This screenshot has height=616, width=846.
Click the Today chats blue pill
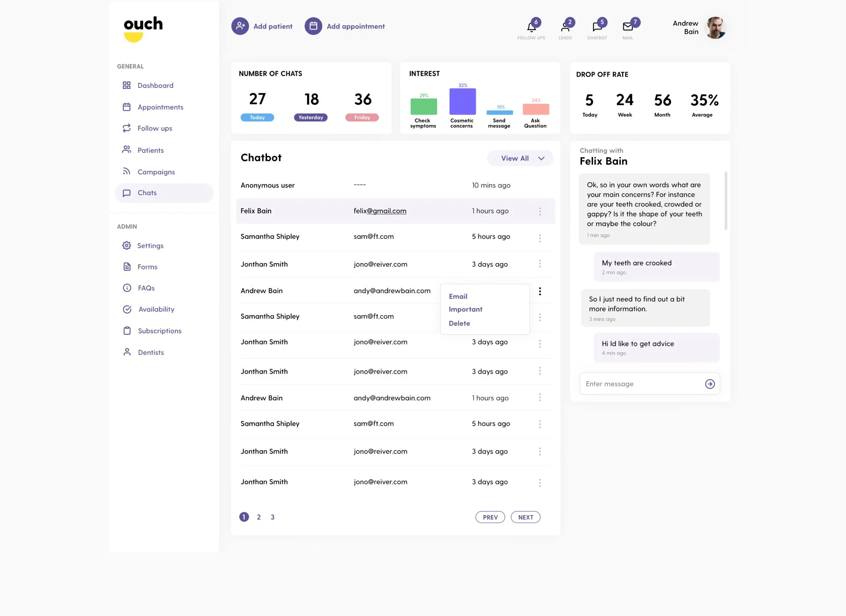point(257,118)
